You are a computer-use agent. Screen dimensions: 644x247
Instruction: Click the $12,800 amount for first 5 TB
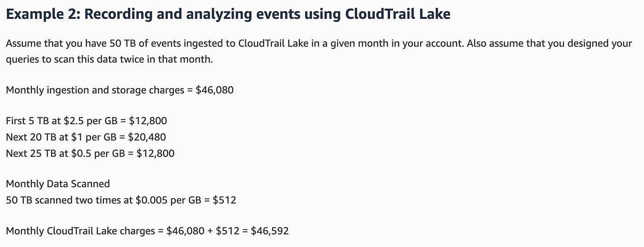click(148, 121)
